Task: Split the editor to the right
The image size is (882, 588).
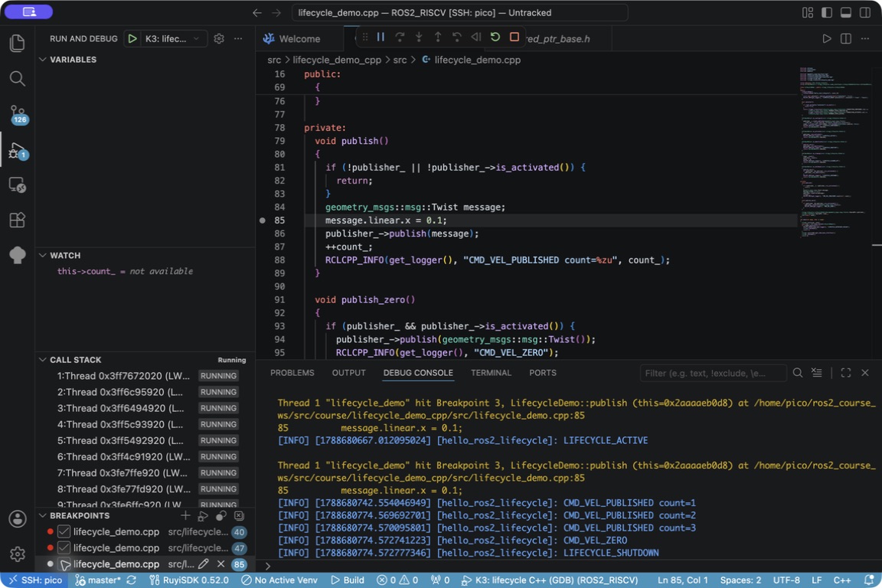Action: coord(845,39)
